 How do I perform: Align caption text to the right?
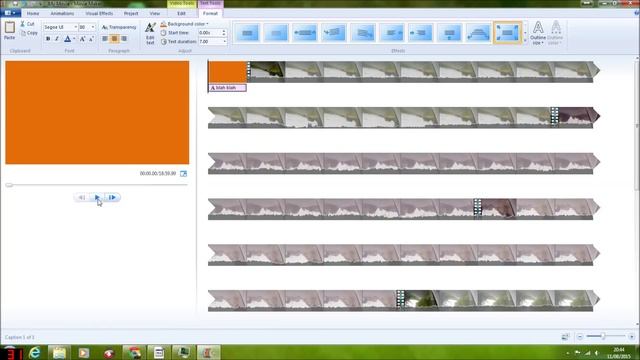tap(124, 39)
